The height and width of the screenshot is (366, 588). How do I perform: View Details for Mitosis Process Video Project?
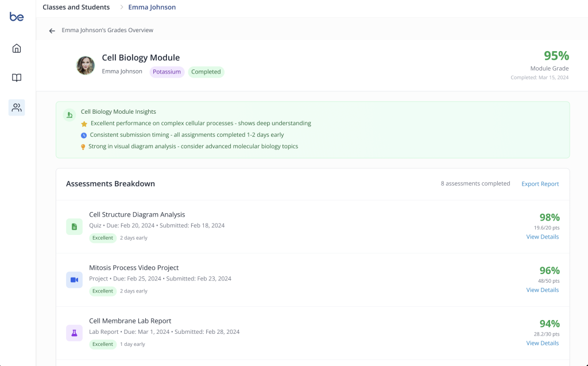coord(542,290)
